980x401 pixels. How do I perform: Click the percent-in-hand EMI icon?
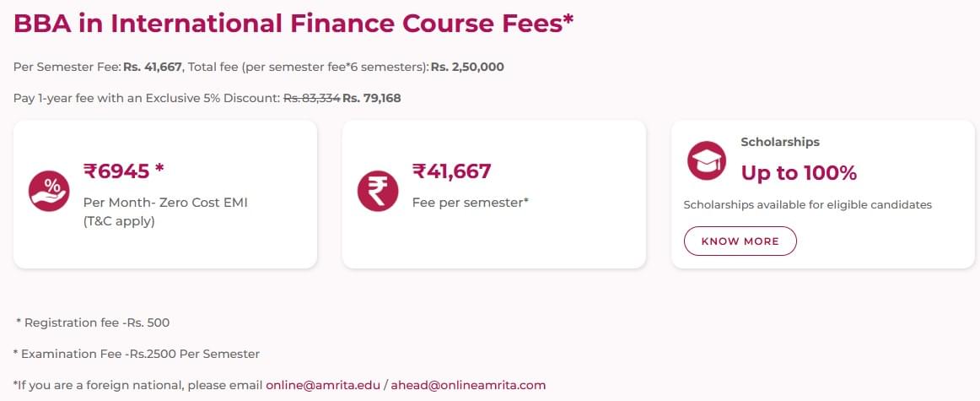50,191
